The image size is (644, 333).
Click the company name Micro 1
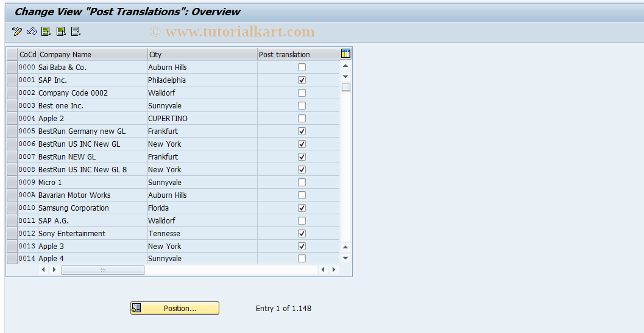coord(50,182)
